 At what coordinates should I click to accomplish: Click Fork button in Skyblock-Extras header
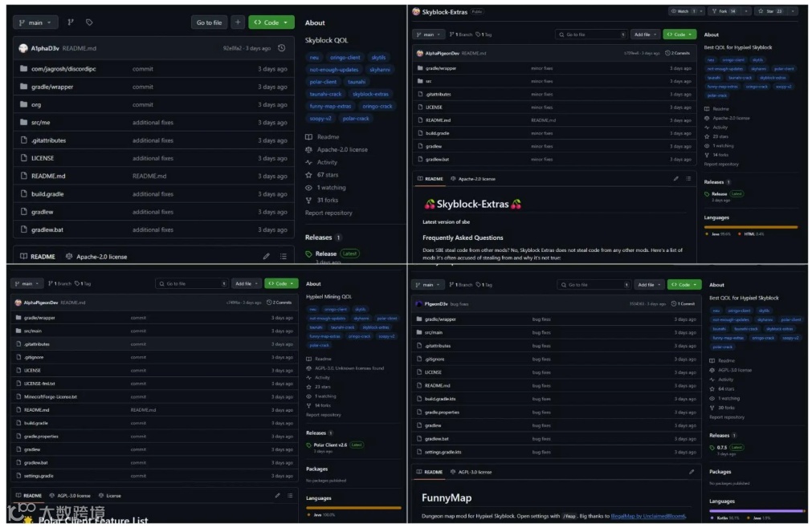point(724,11)
